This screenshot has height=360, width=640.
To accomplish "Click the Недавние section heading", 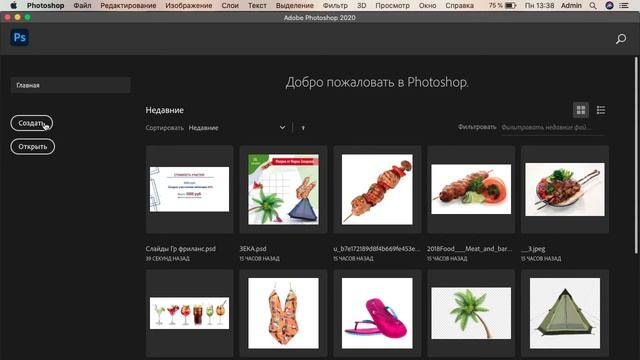I will tap(164, 110).
